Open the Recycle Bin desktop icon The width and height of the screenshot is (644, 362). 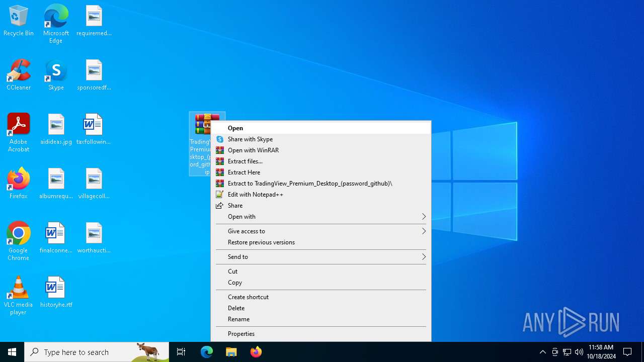19,21
